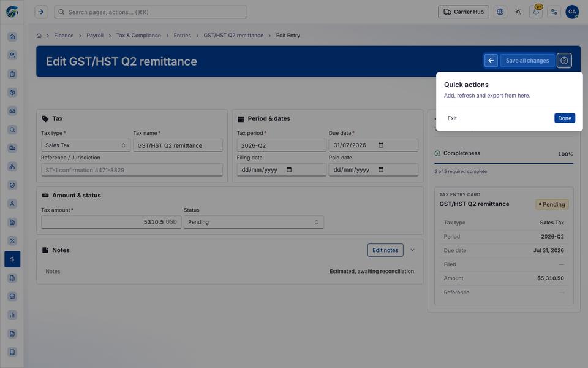Click the Save all changes button
588x368 pixels.
(527, 61)
